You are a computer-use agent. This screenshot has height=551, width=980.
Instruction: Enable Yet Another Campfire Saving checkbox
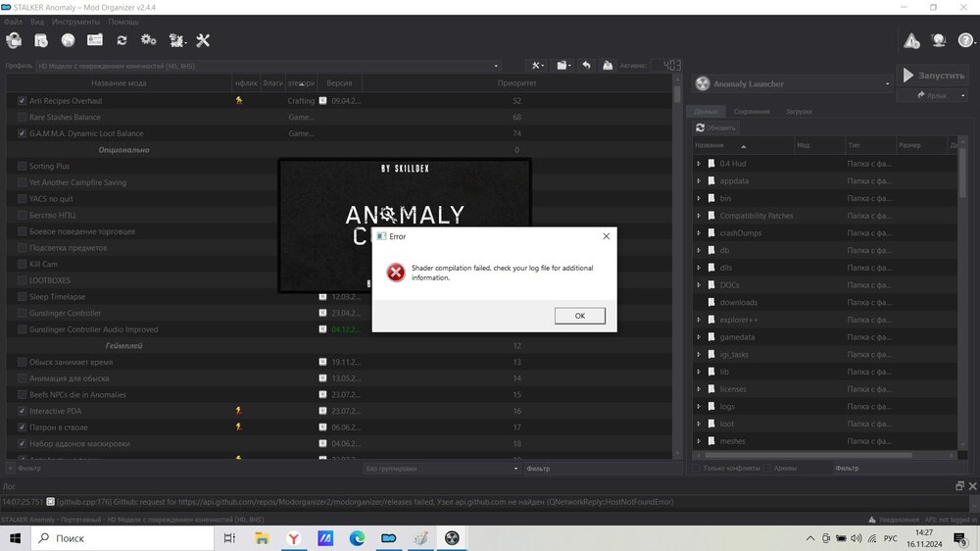22,182
